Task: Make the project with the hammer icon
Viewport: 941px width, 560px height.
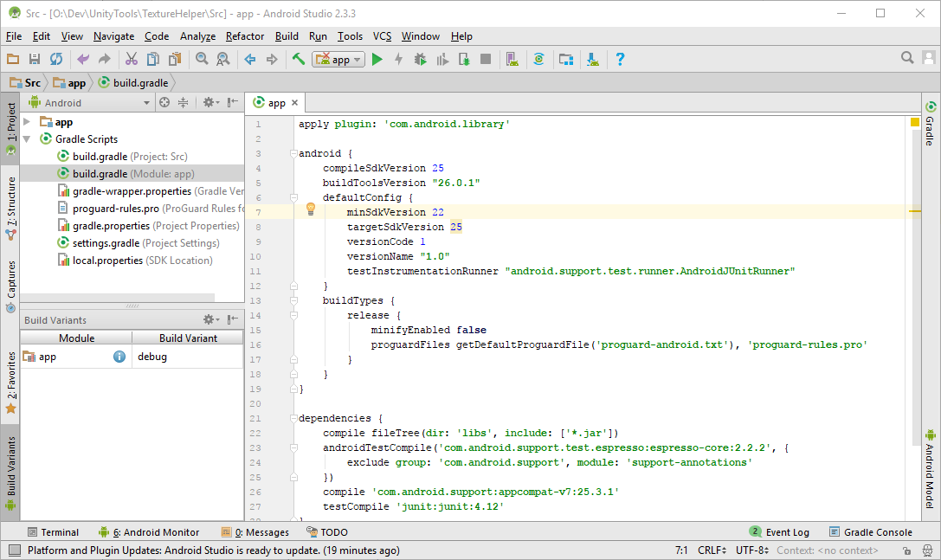Action: [299, 59]
